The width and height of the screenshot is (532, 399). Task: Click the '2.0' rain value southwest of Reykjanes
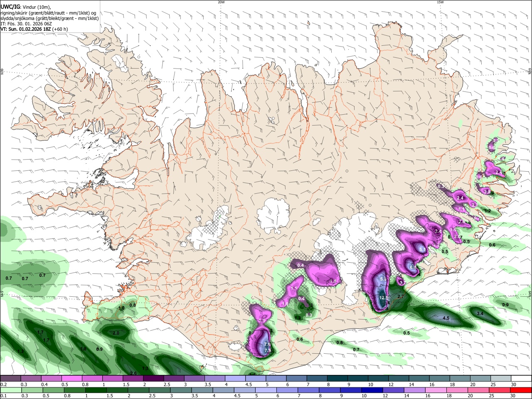[x=116, y=333]
